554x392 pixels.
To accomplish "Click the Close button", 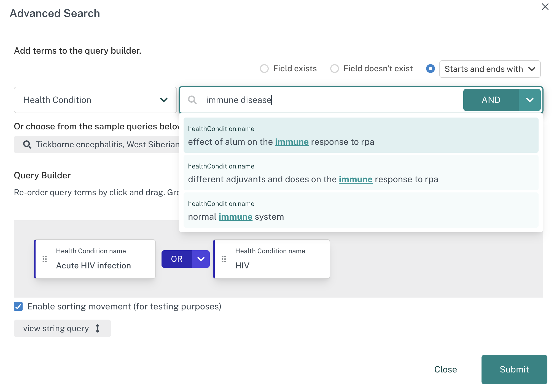I will click(x=445, y=369).
